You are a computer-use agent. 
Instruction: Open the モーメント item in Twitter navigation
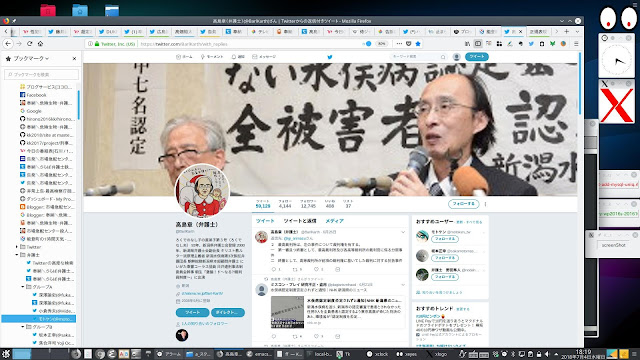[x=212, y=57]
